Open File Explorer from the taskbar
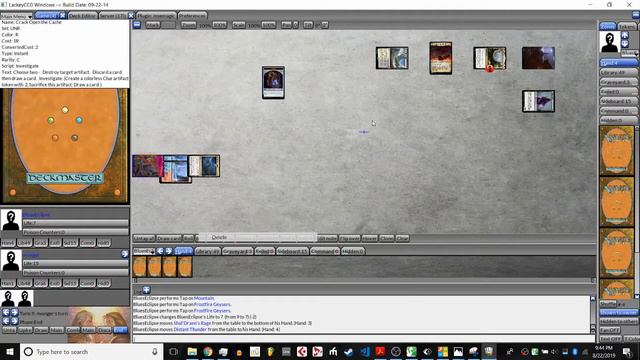Screen dimensions: 640x360 (x=192, y=351)
